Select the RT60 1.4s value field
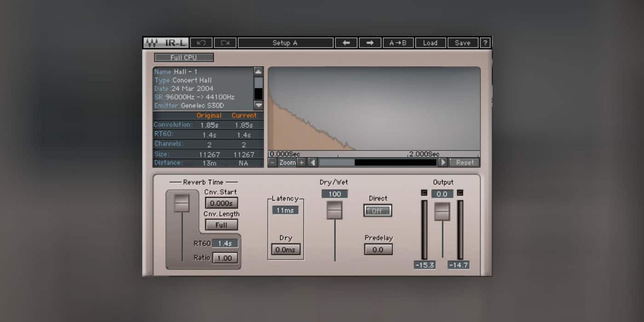644x322 pixels. tap(225, 243)
